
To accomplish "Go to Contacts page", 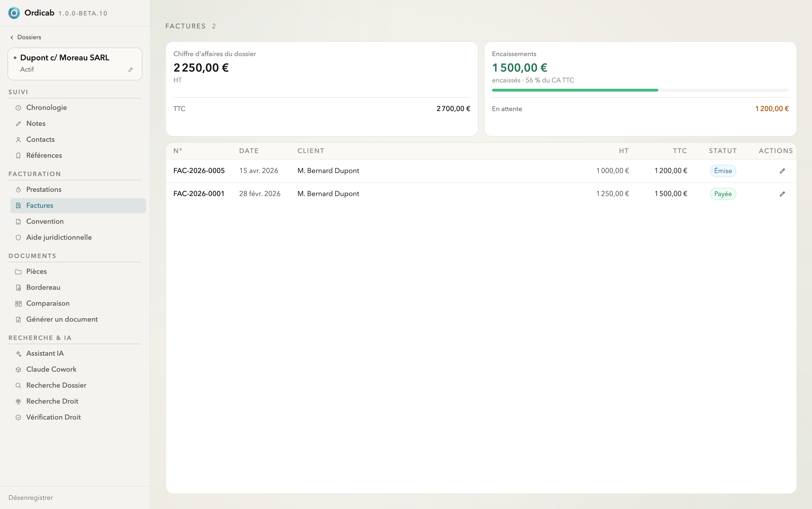I will (78, 140).
